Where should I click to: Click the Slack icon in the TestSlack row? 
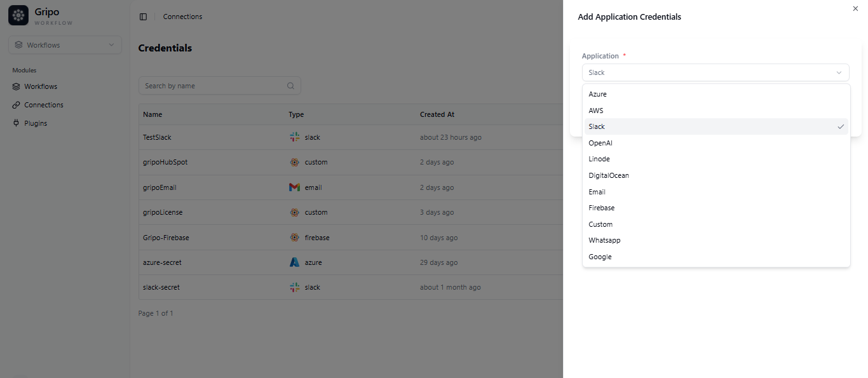point(294,137)
